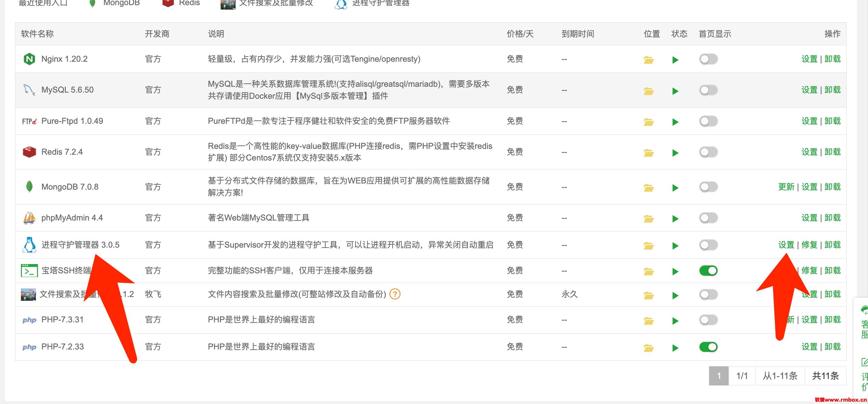Click the status play icon for MongoDB
868x404 pixels.
pos(675,188)
